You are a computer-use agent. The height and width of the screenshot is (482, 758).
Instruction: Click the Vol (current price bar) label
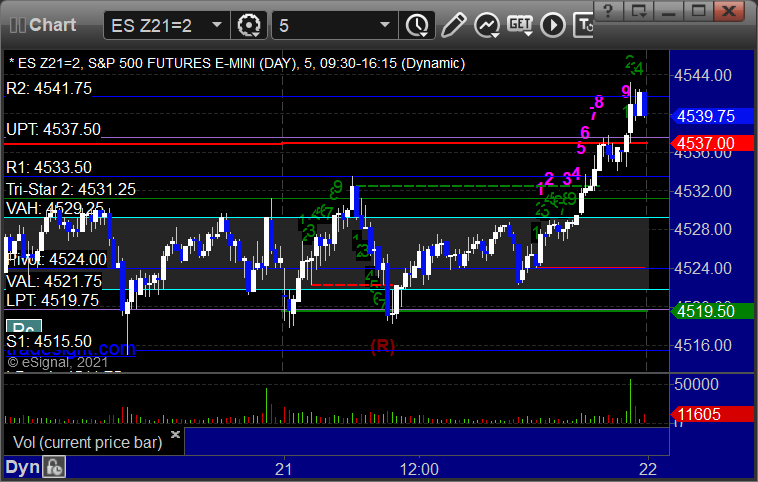pos(87,442)
